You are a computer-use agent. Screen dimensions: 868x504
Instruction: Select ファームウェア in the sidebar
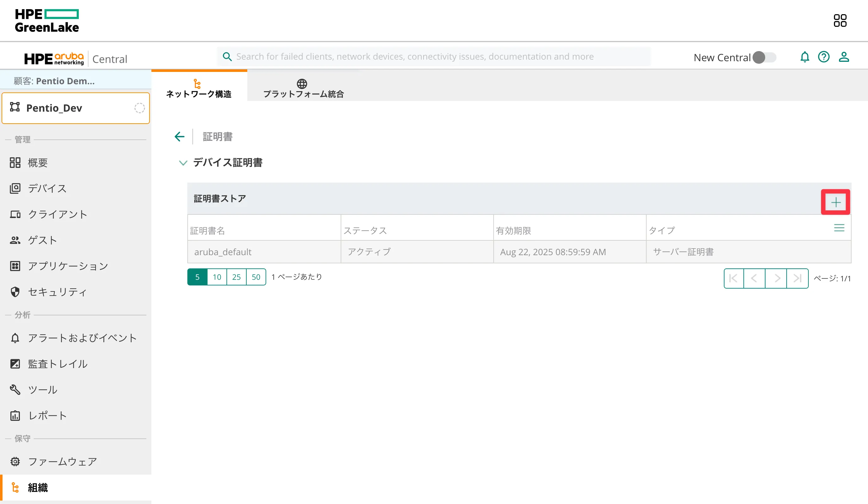[x=62, y=462]
